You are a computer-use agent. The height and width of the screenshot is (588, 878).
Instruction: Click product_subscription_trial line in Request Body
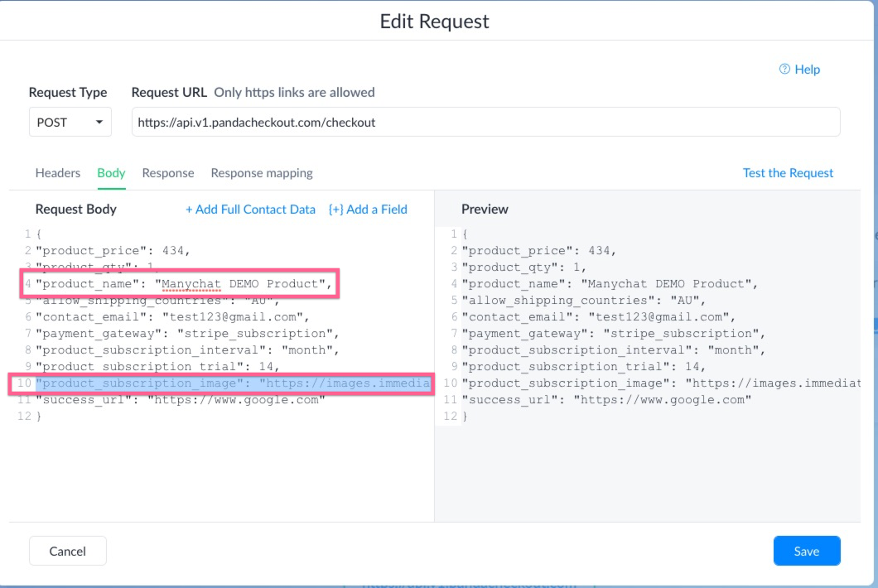tap(157, 367)
